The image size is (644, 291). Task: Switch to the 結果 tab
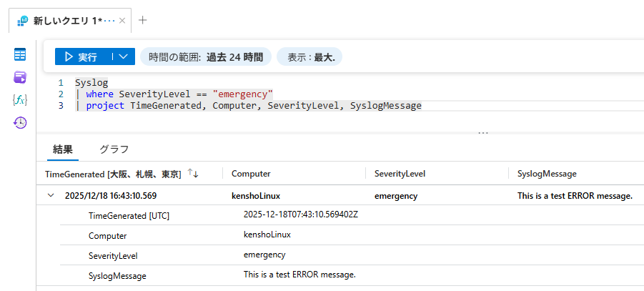[x=63, y=149]
